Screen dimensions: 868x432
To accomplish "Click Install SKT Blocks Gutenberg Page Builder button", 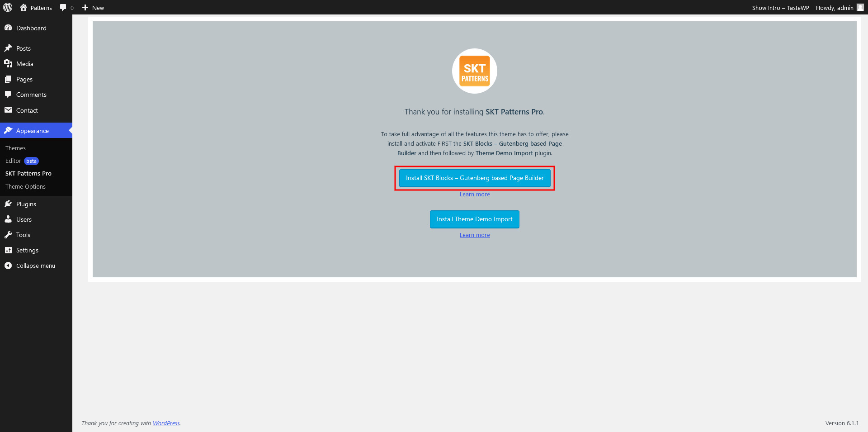I will click(x=475, y=178).
